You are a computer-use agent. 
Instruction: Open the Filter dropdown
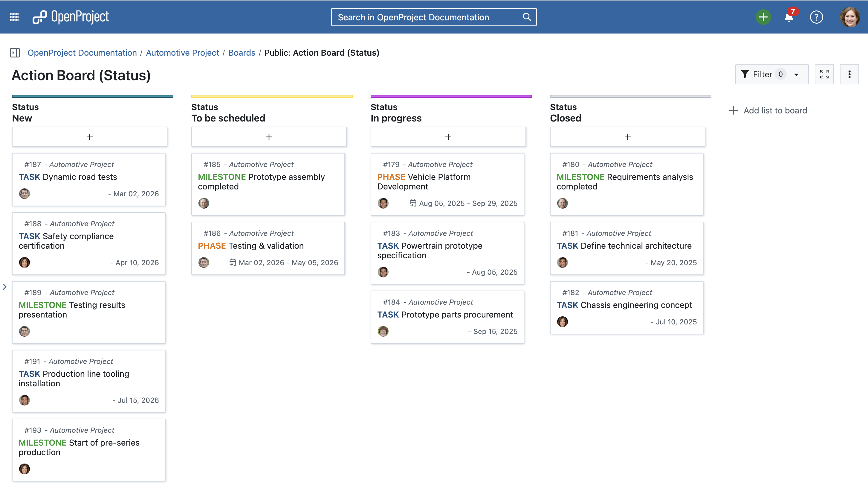[772, 74]
